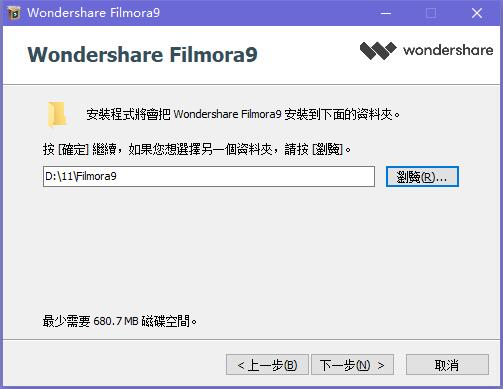Cancel installation with 取消 button
Image resolution: width=503 pixels, height=389 pixels.
pos(447,365)
